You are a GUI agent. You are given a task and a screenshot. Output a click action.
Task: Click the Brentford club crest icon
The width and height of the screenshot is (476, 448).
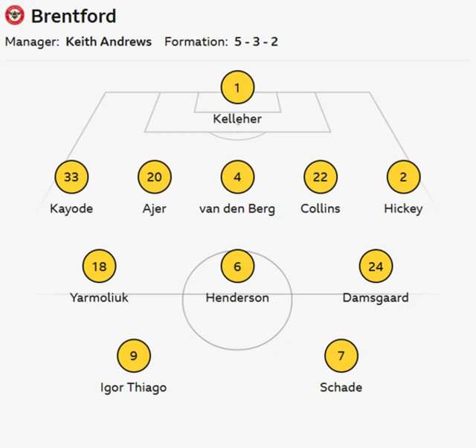tap(14, 16)
